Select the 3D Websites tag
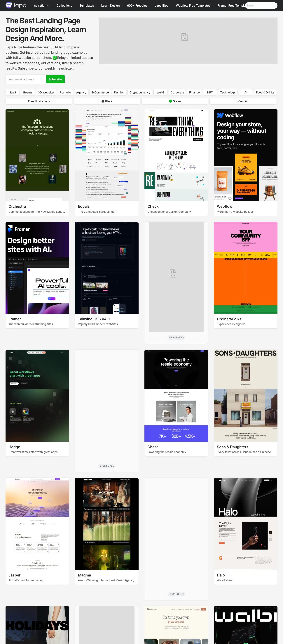 pos(46,93)
